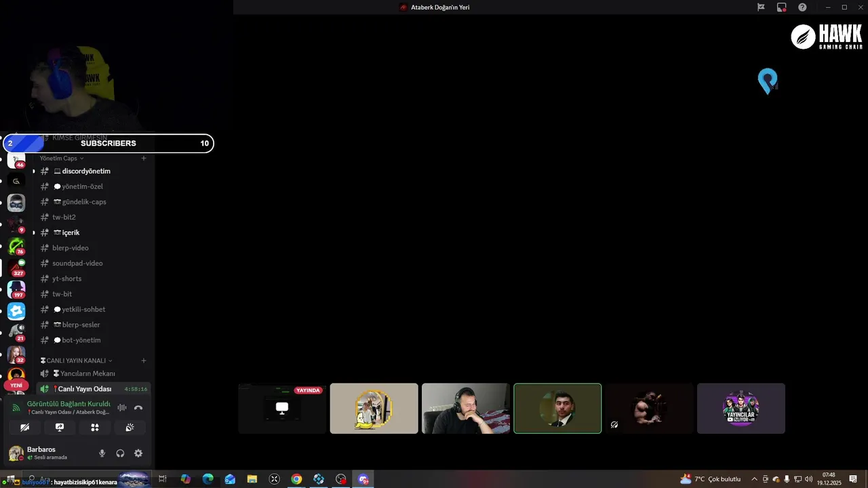Select the yellow ghost avatar participant tile
This screenshot has height=488, width=868.
tap(374, 409)
